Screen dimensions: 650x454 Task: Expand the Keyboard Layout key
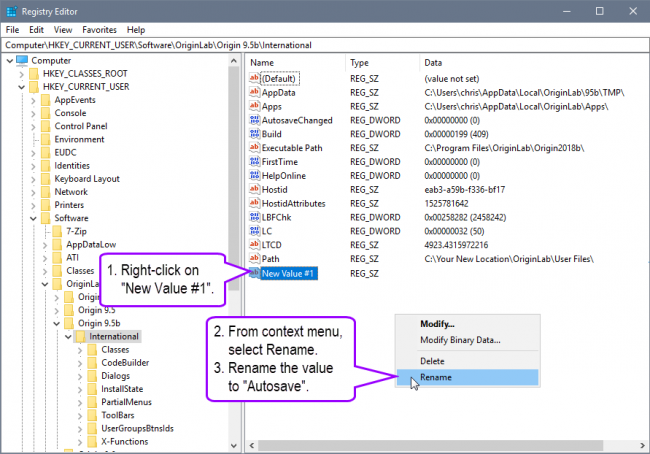click(x=33, y=179)
